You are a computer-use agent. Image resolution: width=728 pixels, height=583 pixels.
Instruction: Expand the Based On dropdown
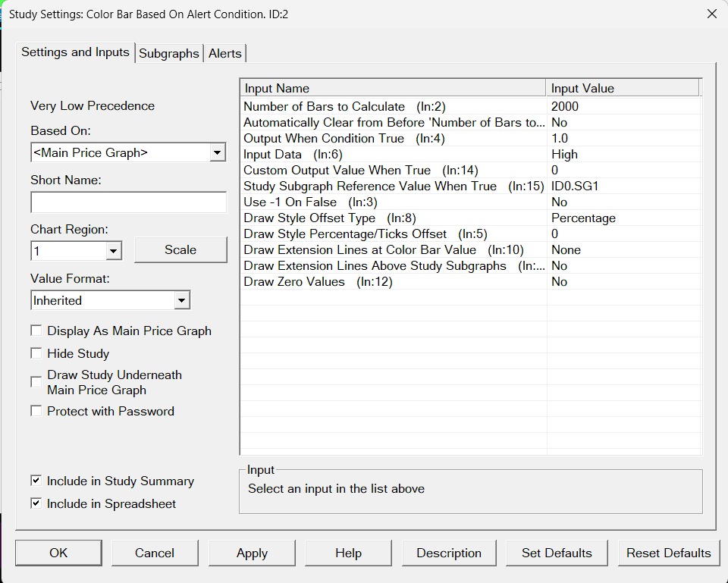tap(218, 152)
